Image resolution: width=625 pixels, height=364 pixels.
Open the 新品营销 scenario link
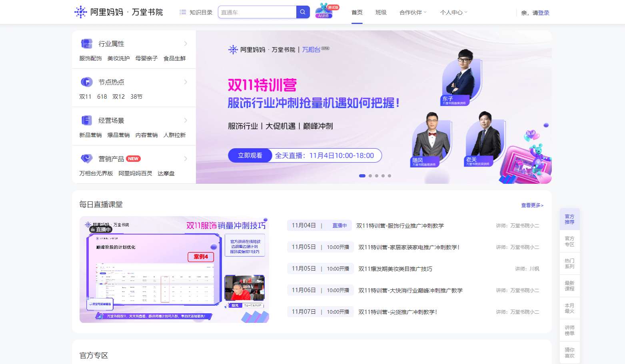(x=90, y=135)
